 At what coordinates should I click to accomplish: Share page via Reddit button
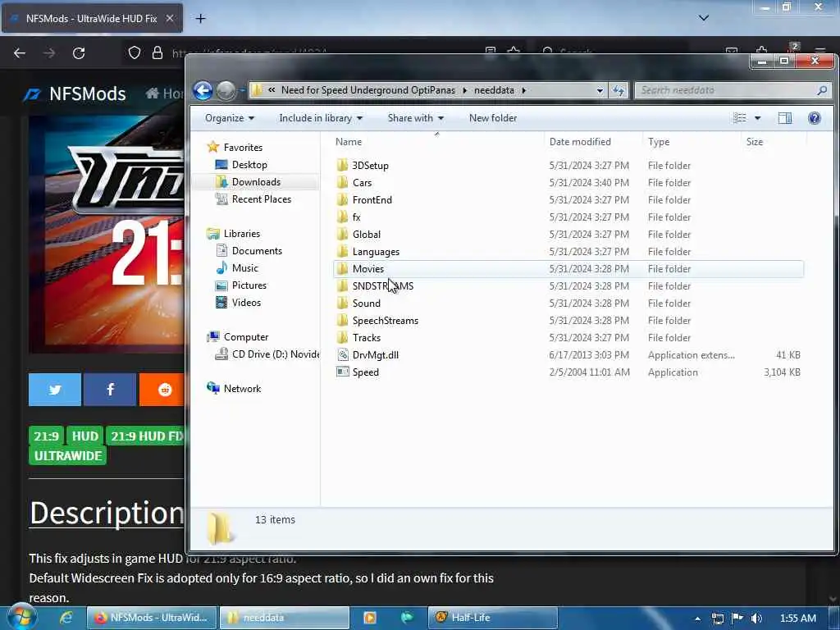162,390
